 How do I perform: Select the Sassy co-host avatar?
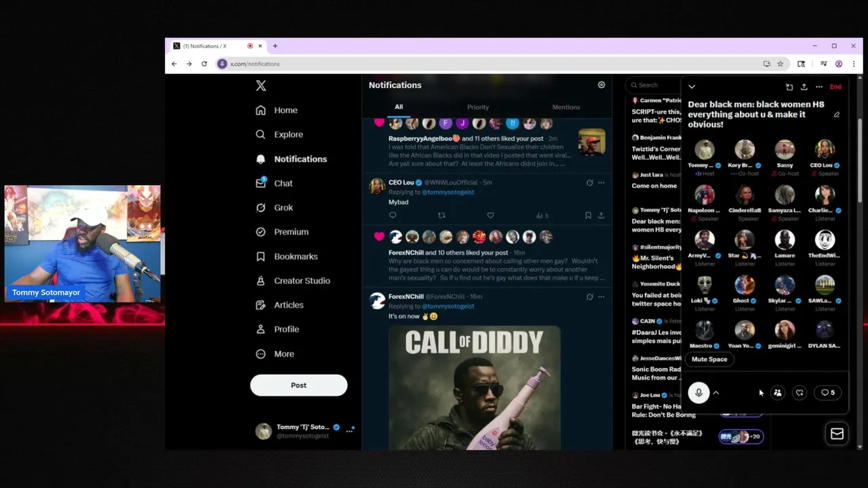(x=785, y=149)
